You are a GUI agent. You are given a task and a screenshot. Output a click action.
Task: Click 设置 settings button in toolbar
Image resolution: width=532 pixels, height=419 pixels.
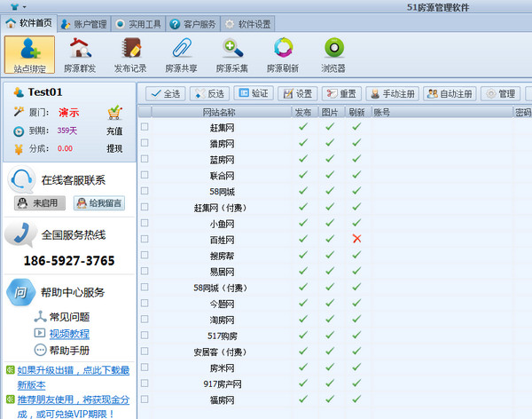point(298,94)
